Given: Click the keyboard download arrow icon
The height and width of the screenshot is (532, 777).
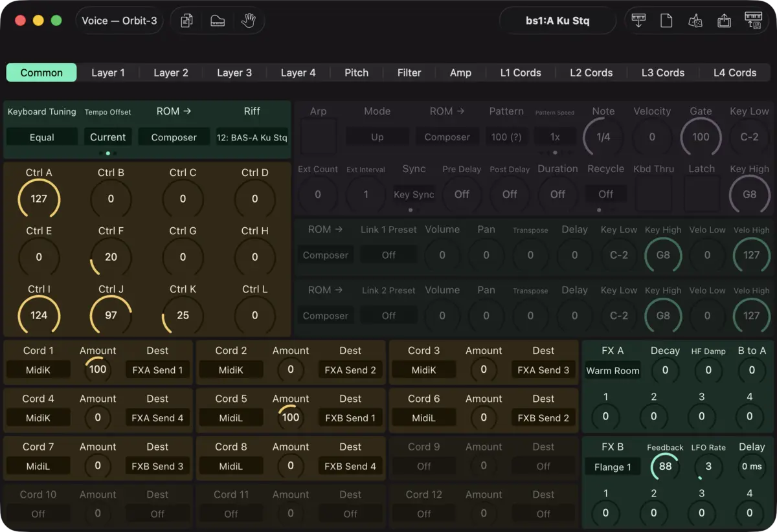Looking at the screenshot, I should (638, 21).
